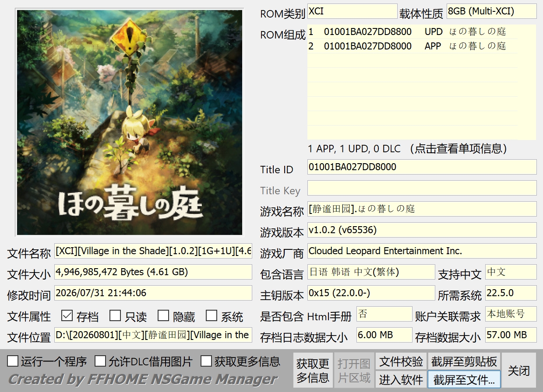Close the dialog with 关闭 button
The image size is (543, 392).
point(519,370)
